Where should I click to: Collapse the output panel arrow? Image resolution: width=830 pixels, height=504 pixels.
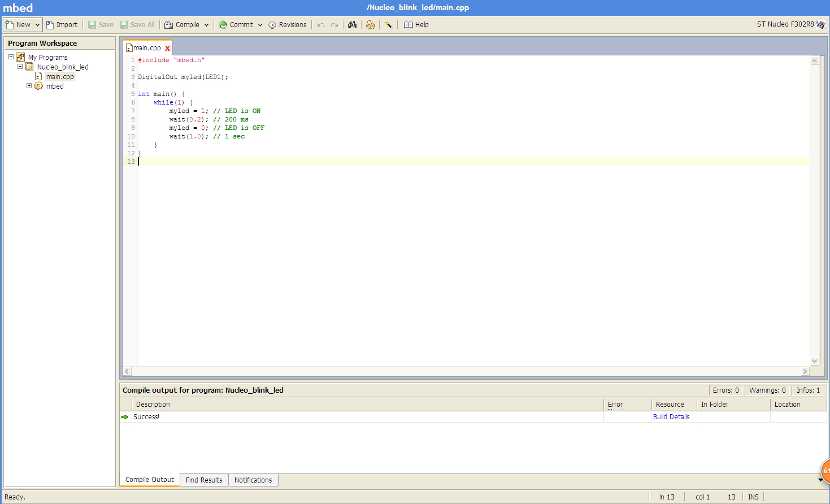(820, 480)
